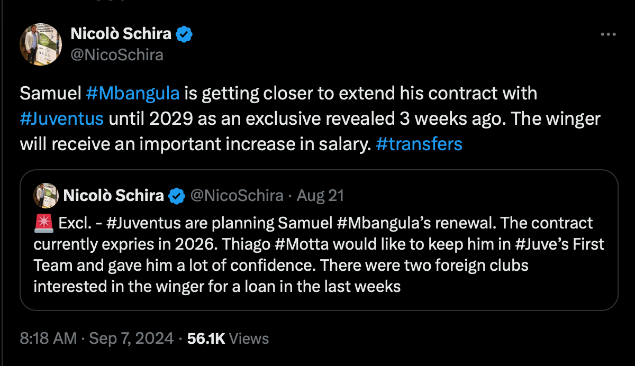Open the blue #Juventus hashtag
Viewport: 635px width, 366px height.
(62, 119)
